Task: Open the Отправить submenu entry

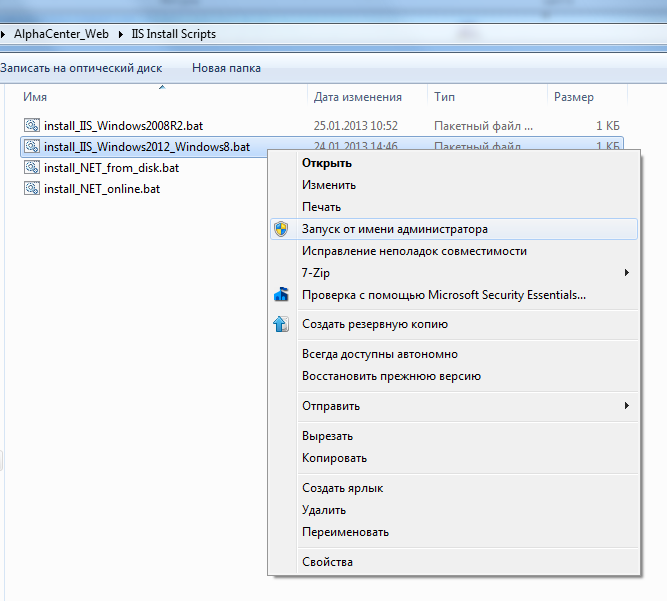Action: click(x=454, y=406)
